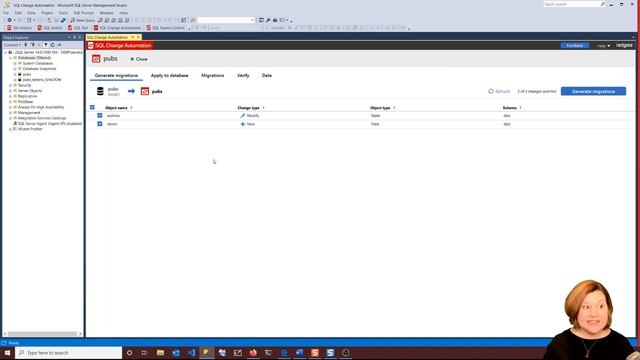Switch to the Apply to database tab
The height and width of the screenshot is (360, 640).
click(x=169, y=76)
